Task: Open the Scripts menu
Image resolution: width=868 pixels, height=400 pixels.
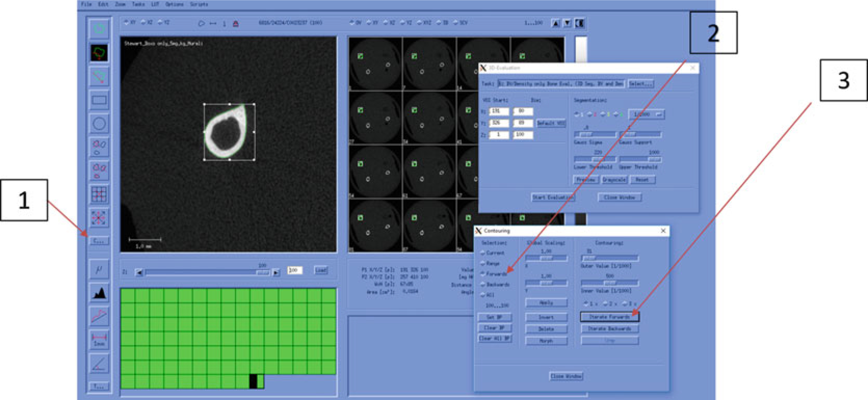Action: click(x=199, y=4)
